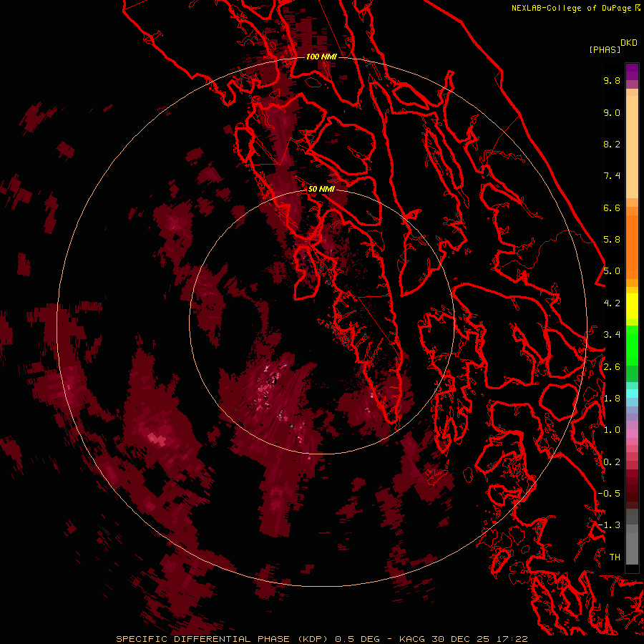This screenshot has height=644, width=644.
Task: Click the NEXLAB-College of DuPage credit text
Action: (x=576, y=8)
